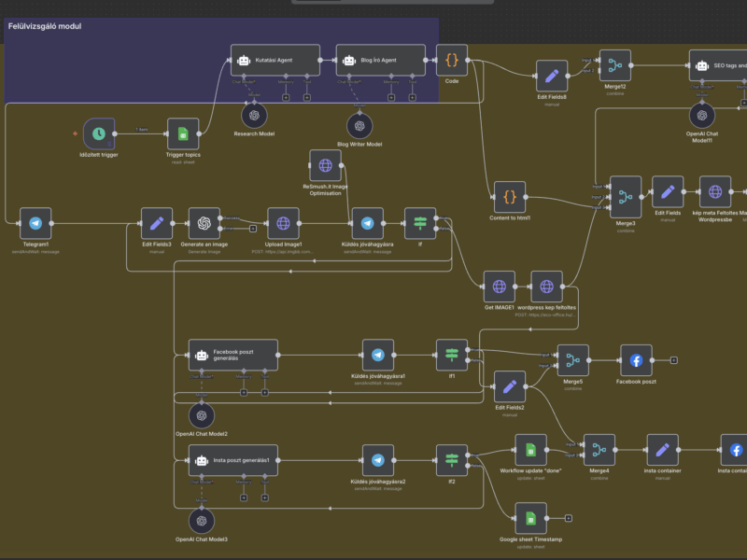Open the Trigger topics sheet node

pos(183,133)
